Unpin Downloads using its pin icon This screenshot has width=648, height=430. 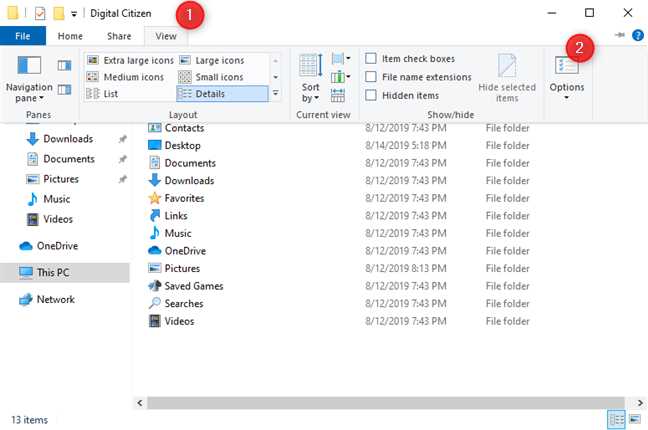pyautogui.click(x=122, y=139)
